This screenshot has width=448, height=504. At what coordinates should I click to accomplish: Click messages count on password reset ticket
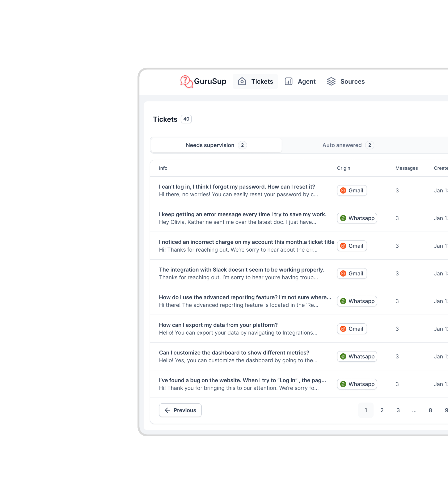[397, 190]
